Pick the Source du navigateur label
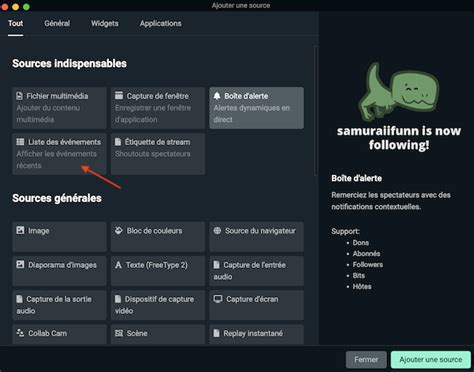The width and height of the screenshot is (474, 372). [x=260, y=231]
